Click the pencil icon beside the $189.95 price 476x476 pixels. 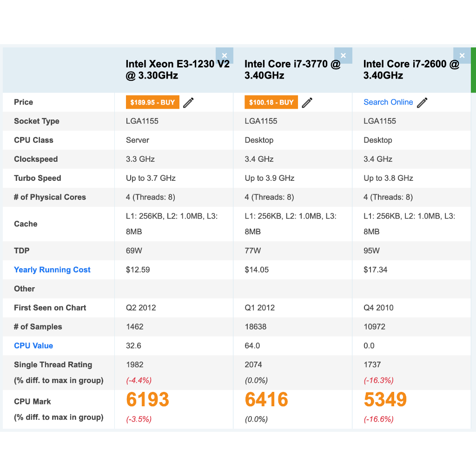(x=188, y=103)
